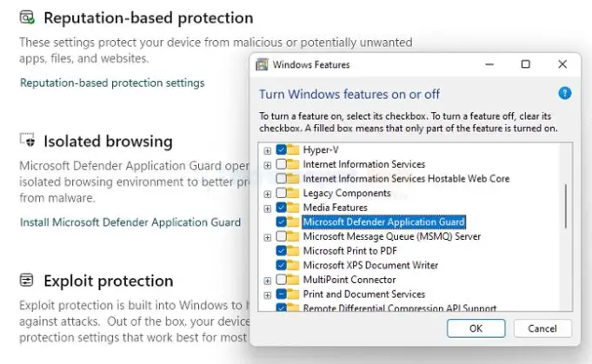
Task: Click the Windows Features title bar icon
Action: click(261, 64)
